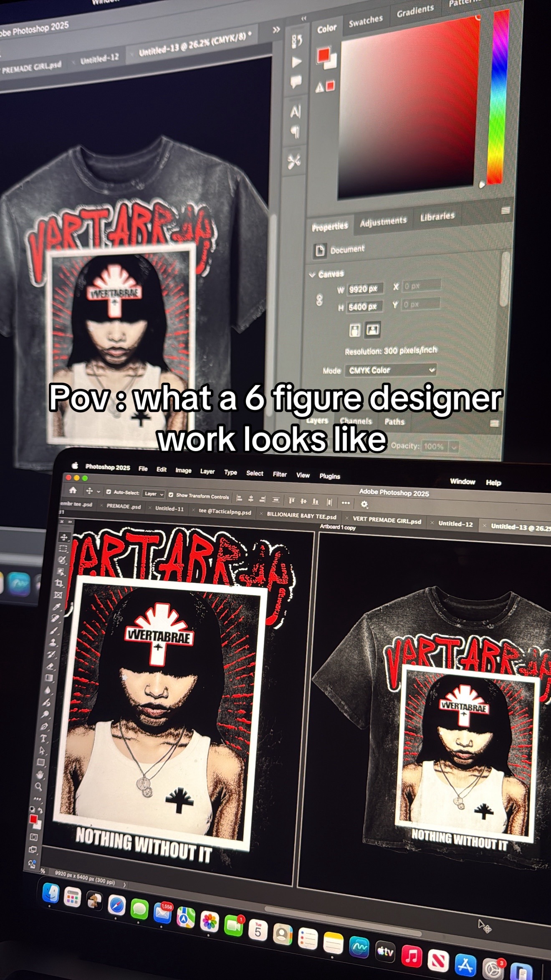
Task: Open the Layers panel flyout menu
Action: 495,423
